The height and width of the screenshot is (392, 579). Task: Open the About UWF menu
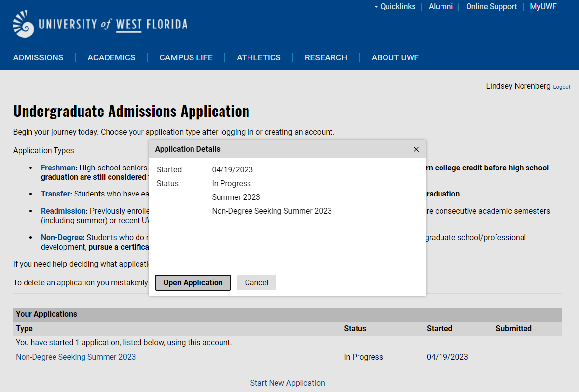395,57
